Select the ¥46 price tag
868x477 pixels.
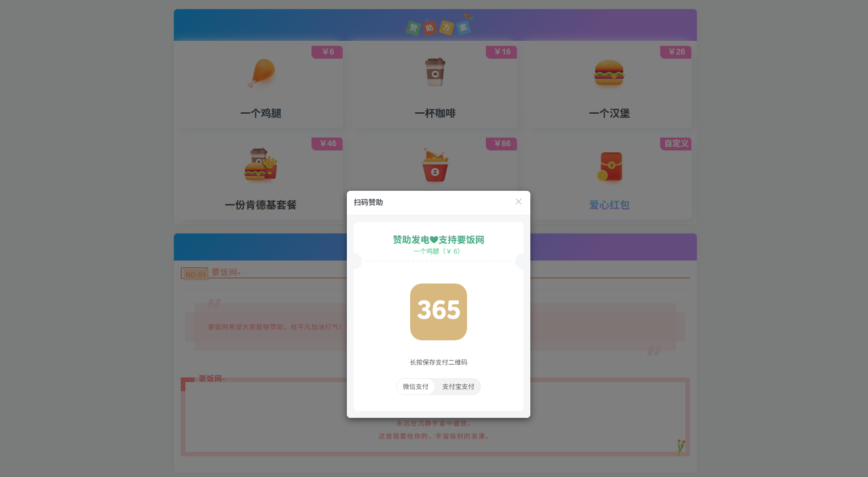click(327, 144)
